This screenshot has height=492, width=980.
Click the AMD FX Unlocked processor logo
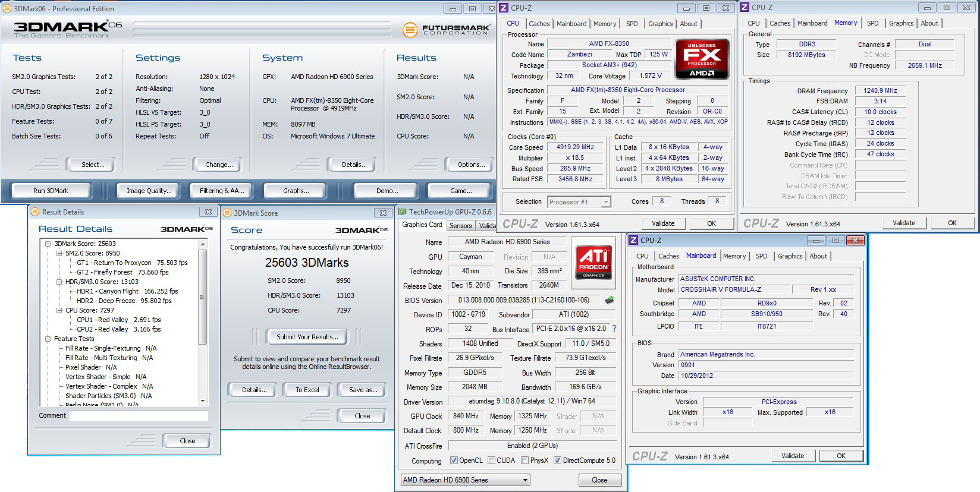click(x=702, y=59)
